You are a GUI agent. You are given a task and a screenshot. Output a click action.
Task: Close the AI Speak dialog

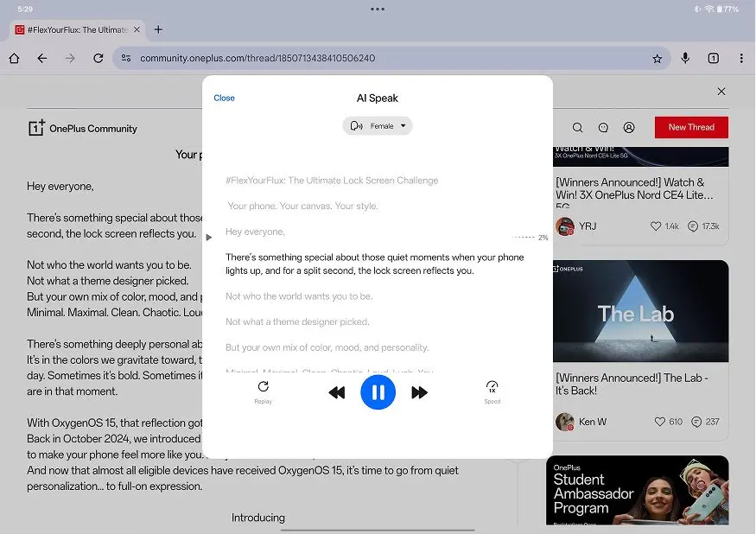[x=224, y=99]
